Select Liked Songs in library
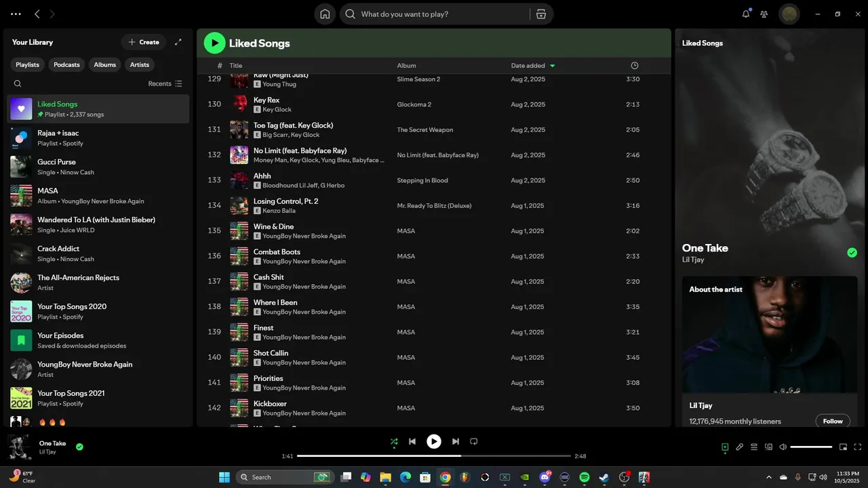Viewport: 868px width, 488px height. [98, 108]
